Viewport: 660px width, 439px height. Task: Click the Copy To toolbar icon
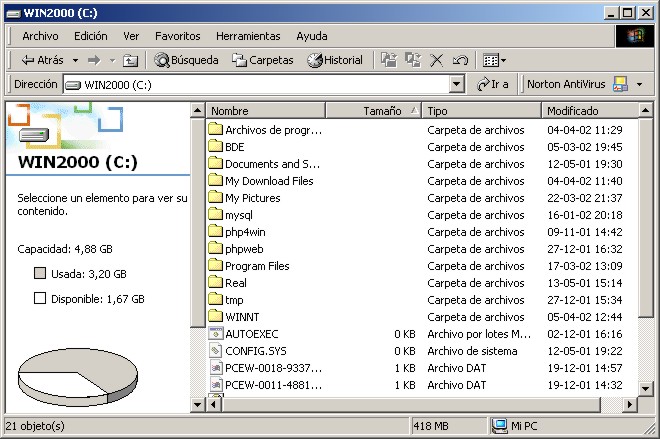413,60
